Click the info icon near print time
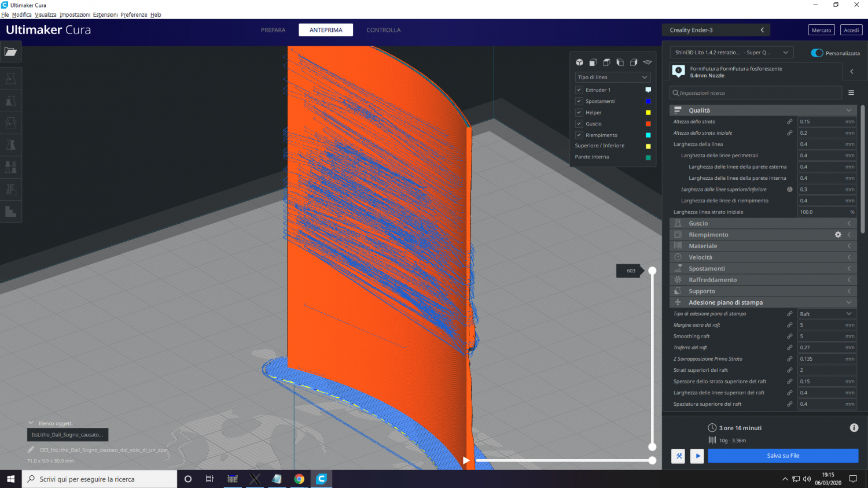868x488 pixels. [854, 428]
